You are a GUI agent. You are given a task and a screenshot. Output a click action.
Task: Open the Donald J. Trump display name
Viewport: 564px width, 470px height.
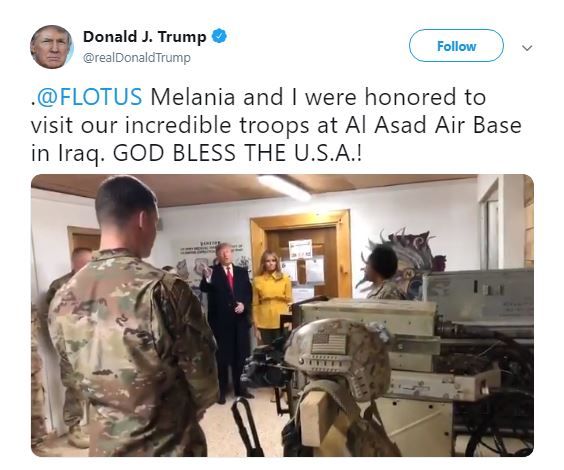point(145,36)
